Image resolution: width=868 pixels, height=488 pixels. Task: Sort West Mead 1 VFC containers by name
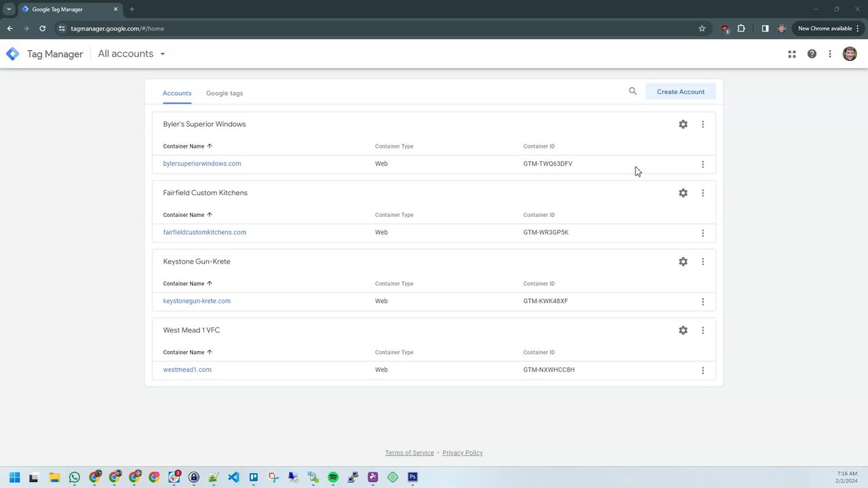pyautogui.click(x=188, y=352)
